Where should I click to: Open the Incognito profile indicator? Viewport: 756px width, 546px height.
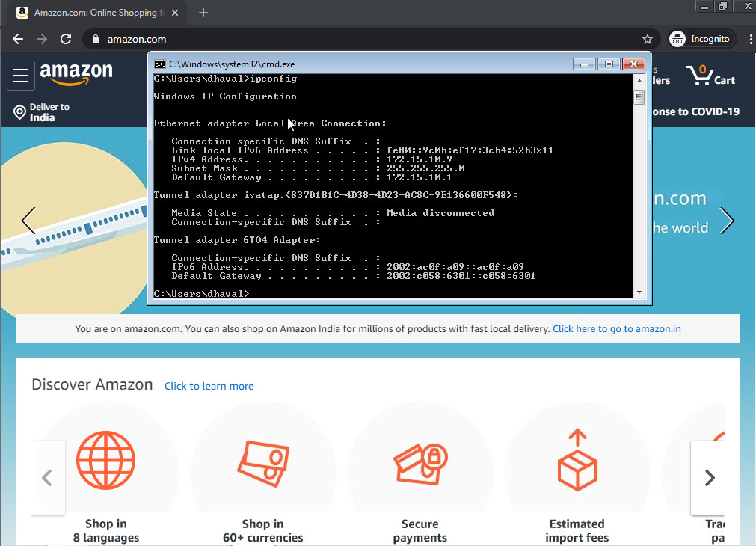[x=702, y=39]
